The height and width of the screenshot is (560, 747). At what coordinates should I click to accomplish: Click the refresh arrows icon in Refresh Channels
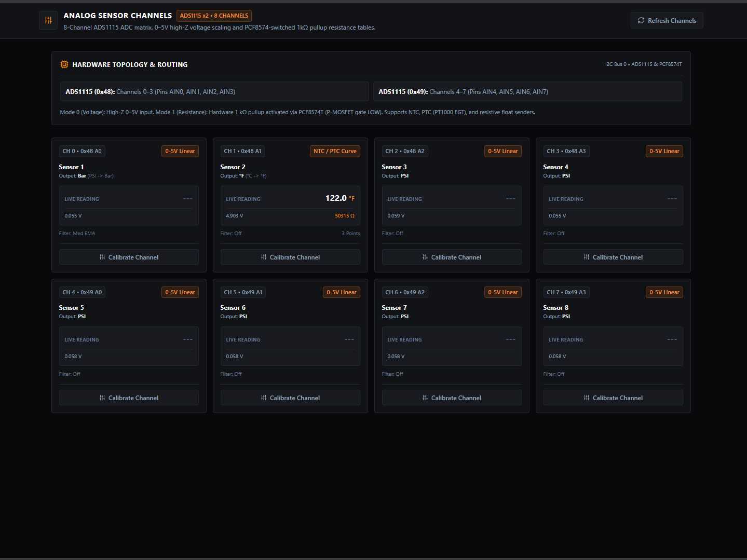coord(641,20)
